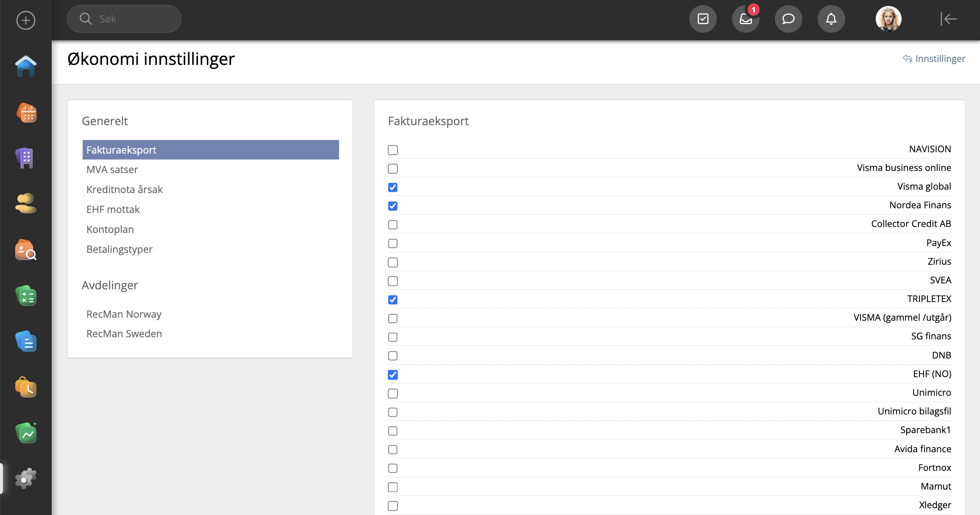Open the settings gear sidebar icon
Screen dimensions: 980x515
26,479
